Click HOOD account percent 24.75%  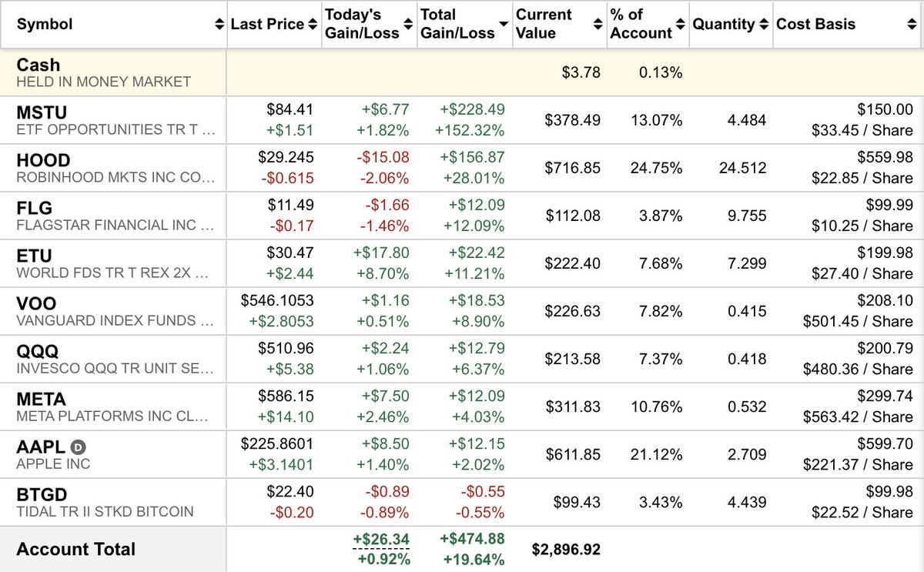[656, 168]
